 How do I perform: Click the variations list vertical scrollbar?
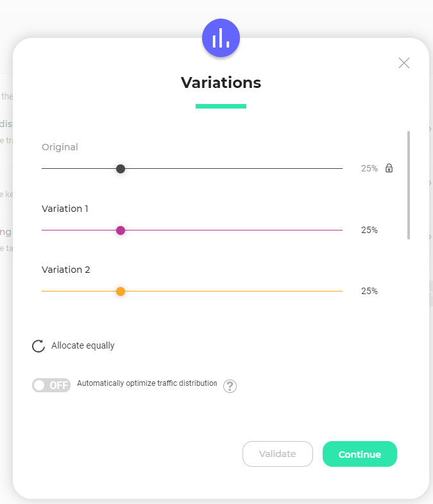409,185
